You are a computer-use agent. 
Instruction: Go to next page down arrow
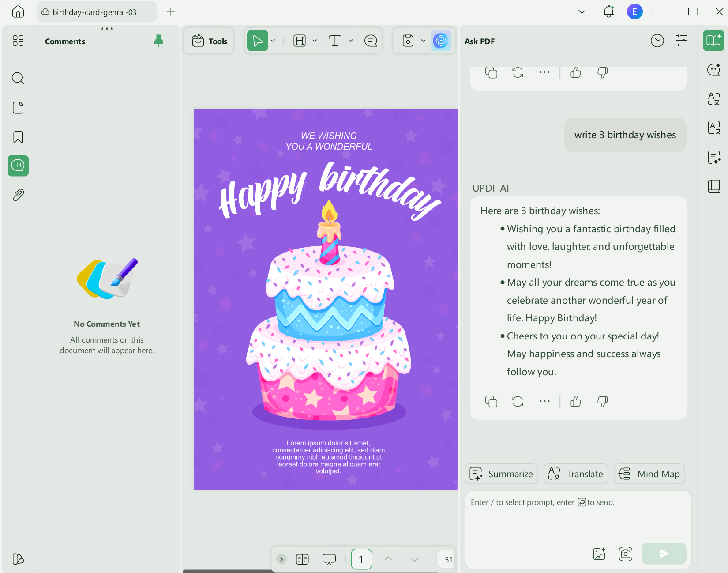(x=415, y=559)
